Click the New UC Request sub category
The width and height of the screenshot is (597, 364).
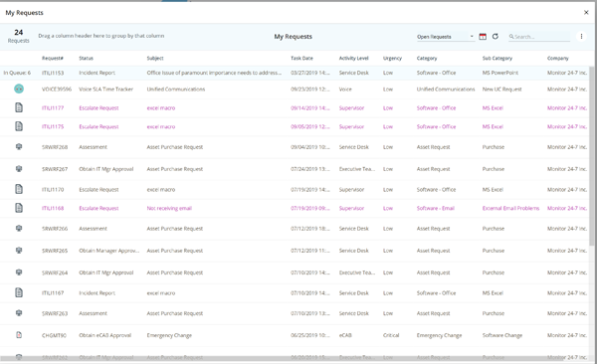[502, 90]
